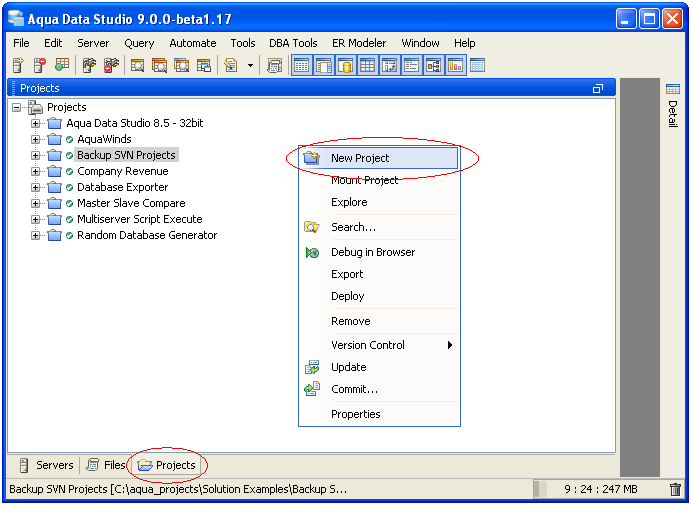Open the ER Modeler menu
Image resolution: width=692 pixels, height=505 pixels.
359,43
